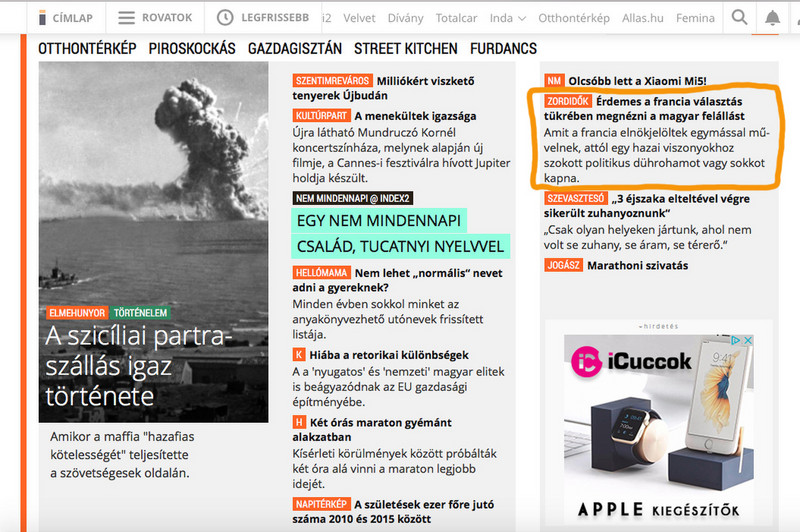Open 'Érdemes a francia választás tükrében' article
Viewport: 800px width, 532px height.
point(644,109)
